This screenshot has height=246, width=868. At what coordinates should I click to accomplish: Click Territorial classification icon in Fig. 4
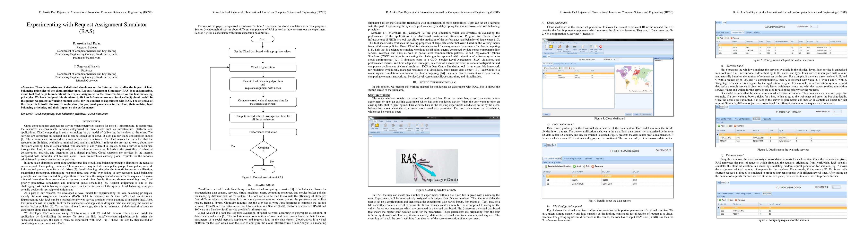(x=546, y=166)
